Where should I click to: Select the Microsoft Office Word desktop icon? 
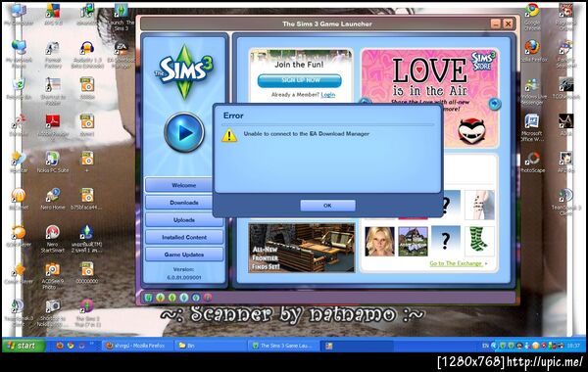[x=532, y=127]
